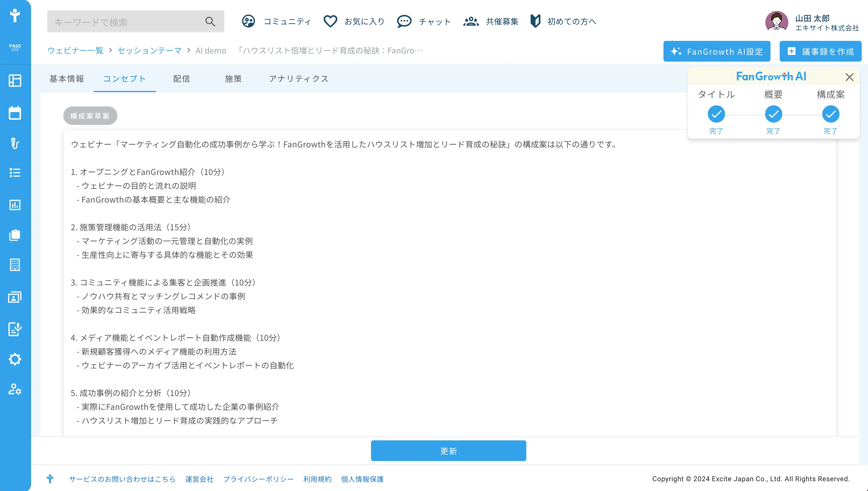The height and width of the screenshot is (491, 868).
Task: Click the FanGrowth logo icon in the sidebar
Action: tap(15, 16)
